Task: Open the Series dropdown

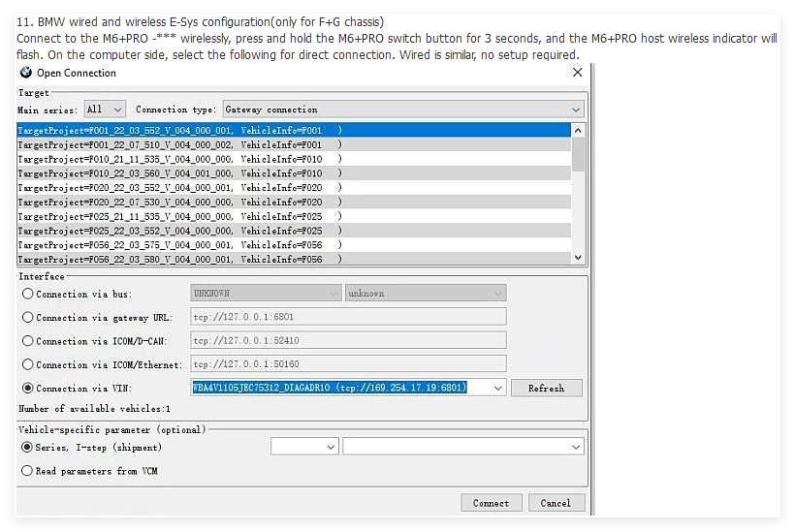Action: click(x=304, y=447)
